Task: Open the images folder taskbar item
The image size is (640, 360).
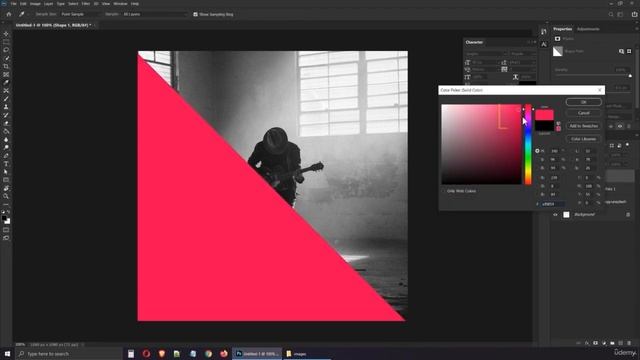Action: tap(306, 354)
